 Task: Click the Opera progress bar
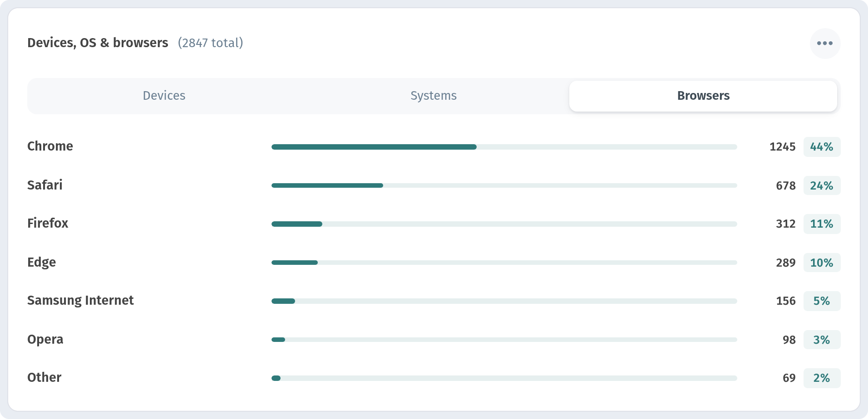[x=504, y=340]
